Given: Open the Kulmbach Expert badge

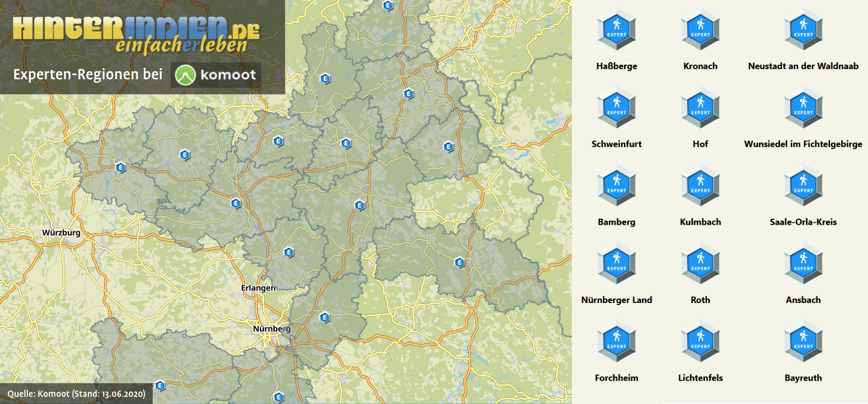Looking at the screenshot, I should pos(700,185).
